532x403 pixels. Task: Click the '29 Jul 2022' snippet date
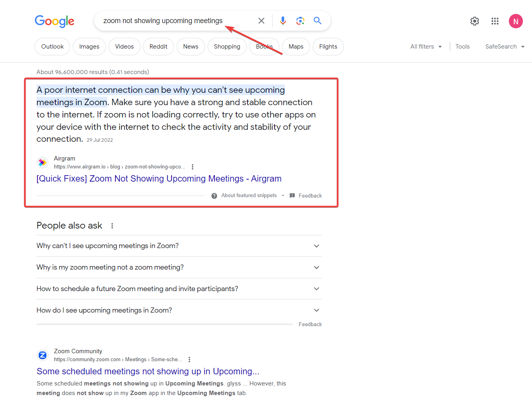pyautogui.click(x=100, y=140)
